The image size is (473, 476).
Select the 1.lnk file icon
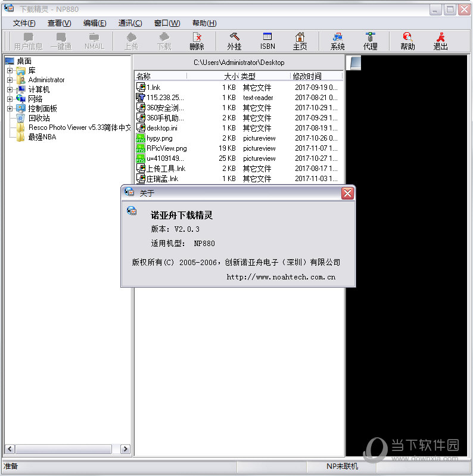point(140,88)
